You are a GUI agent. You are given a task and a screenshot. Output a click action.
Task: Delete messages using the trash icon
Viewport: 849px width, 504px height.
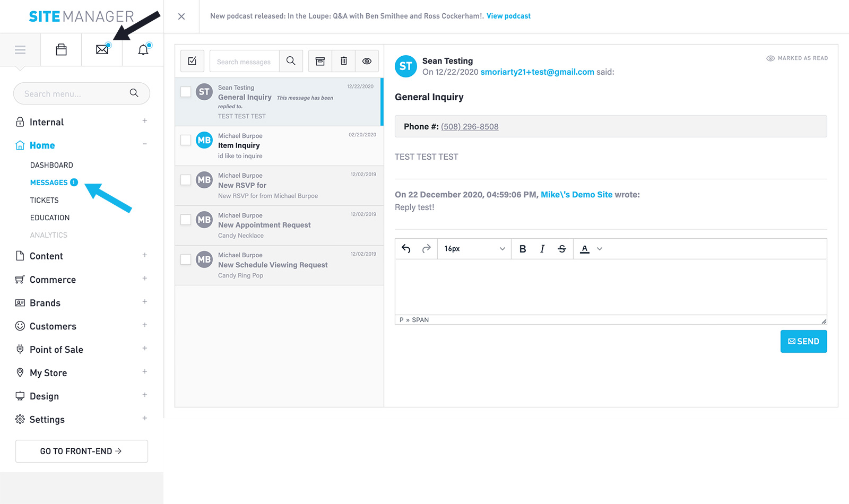coord(344,61)
